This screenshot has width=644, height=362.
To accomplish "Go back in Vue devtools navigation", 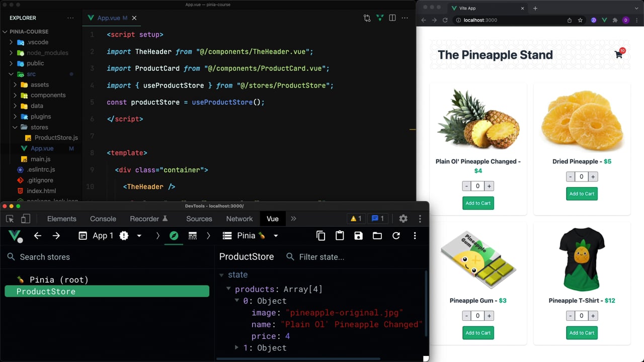I will (38, 236).
